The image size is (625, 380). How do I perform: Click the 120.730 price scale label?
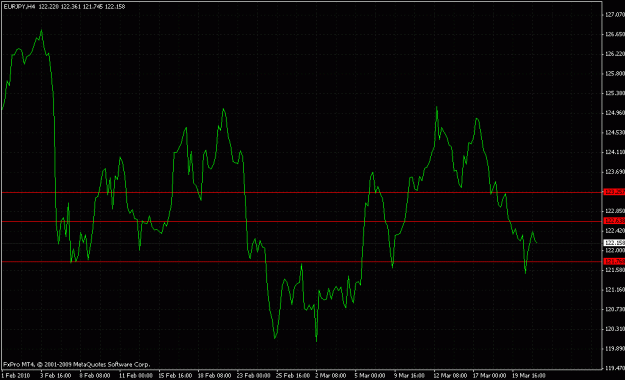pos(615,309)
